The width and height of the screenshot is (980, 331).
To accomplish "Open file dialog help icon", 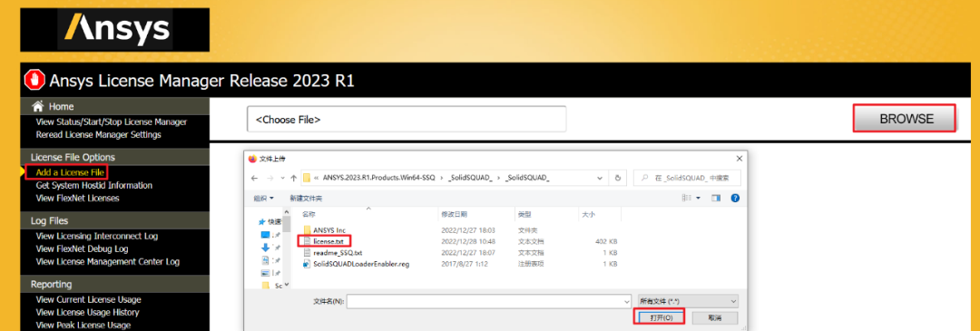I will point(735,198).
